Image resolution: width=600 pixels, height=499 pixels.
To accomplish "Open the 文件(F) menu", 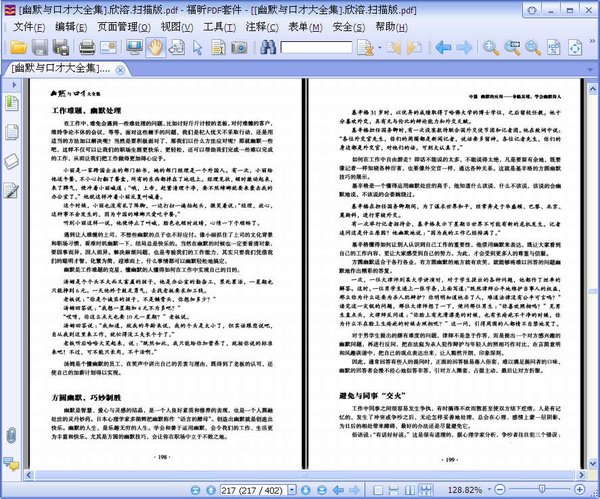I will [29, 27].
